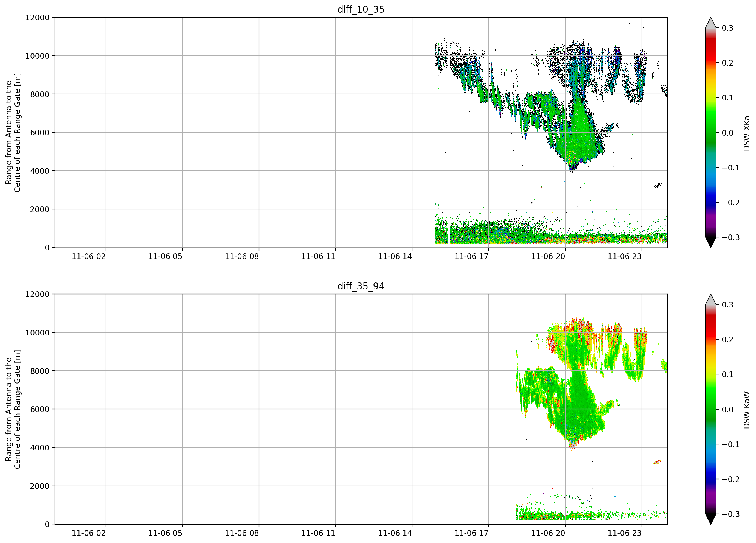Click the −0.3 tick on DSW-XKa colorbar
Screen dimensions: 756x543
pyautogui.click(x=731, y=238)
